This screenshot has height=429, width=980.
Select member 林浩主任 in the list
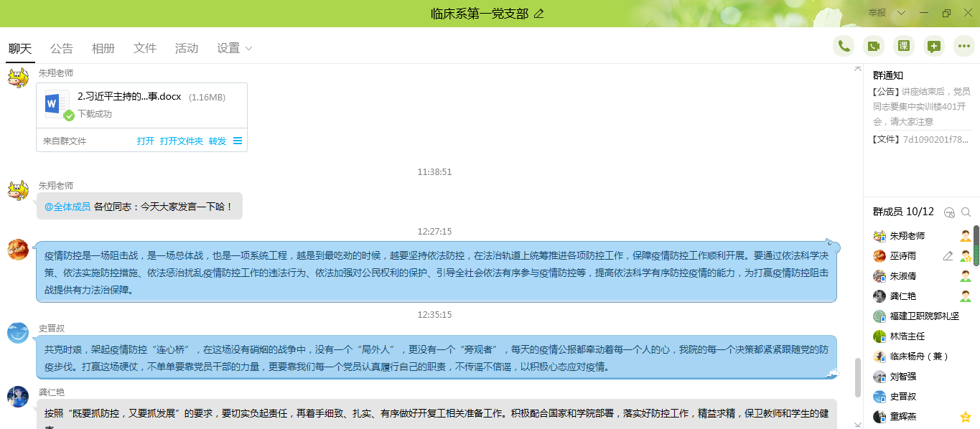[907, 336]
